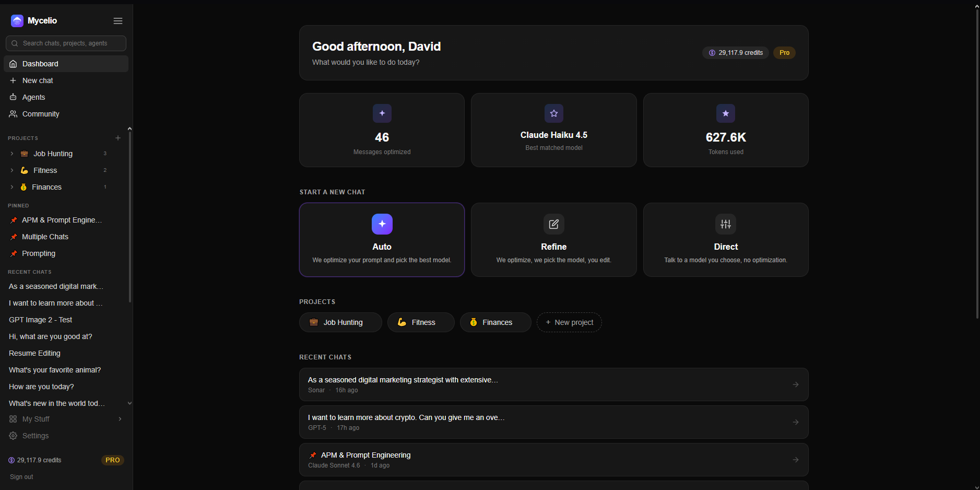This screenshot has width=980, height=490.
Task: Open Fitness project in sidebar
Action: click(45, 170)
